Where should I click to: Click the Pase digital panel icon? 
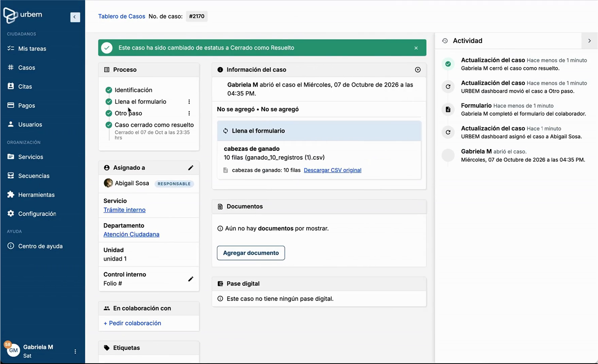(x=220, y=283)
